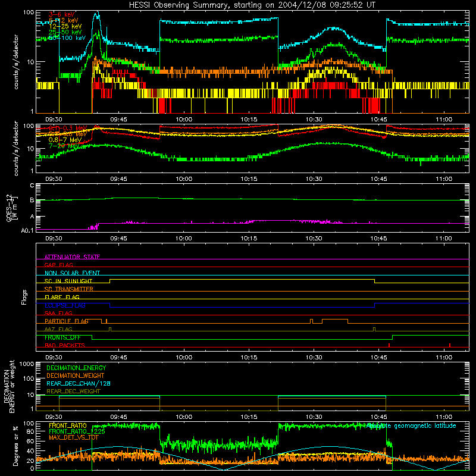Click the '12-25 keV' legend label
This screenshot has height=476, width=476.
pos(65,26)
